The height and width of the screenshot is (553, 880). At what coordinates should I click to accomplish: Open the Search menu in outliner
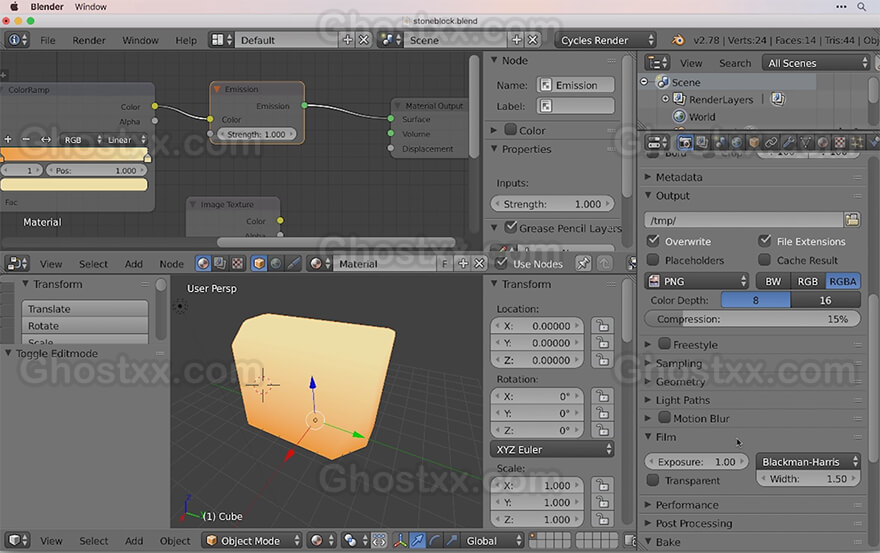735,63
